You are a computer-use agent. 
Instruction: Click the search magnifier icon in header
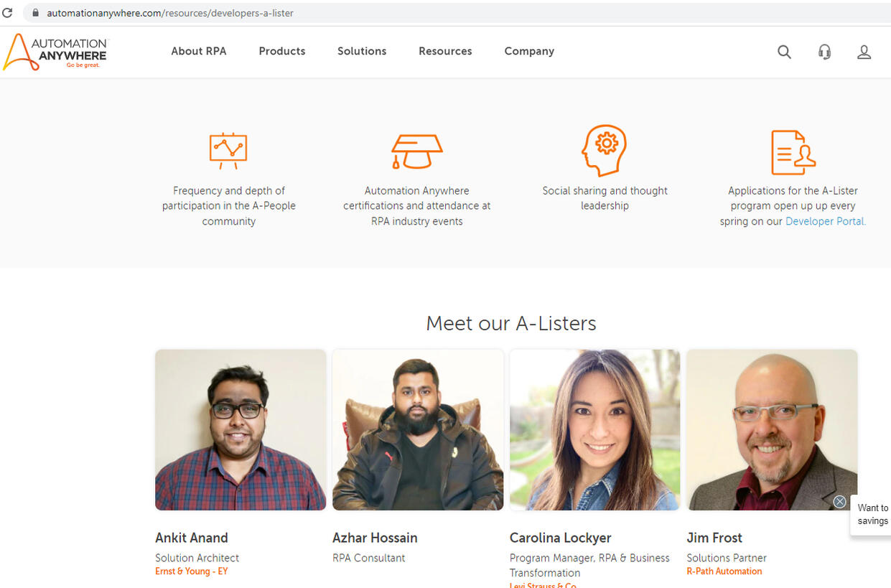784,52
